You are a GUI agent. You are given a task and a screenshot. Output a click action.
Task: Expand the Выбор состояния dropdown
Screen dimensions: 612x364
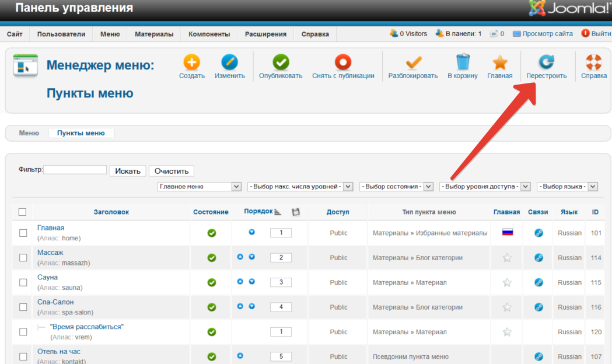point(396,187)
